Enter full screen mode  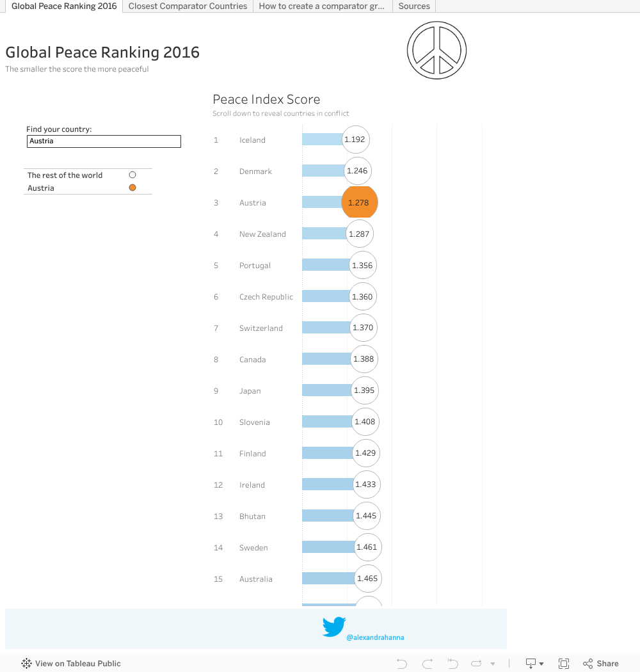[564, 664]
